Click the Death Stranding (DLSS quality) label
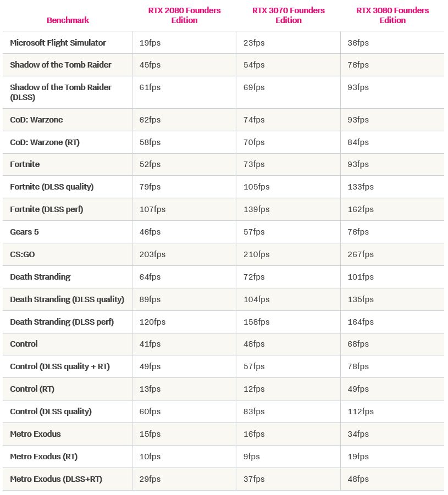Image resolution: width=448 pixels, height=495 pixels. tap(67, 299)
